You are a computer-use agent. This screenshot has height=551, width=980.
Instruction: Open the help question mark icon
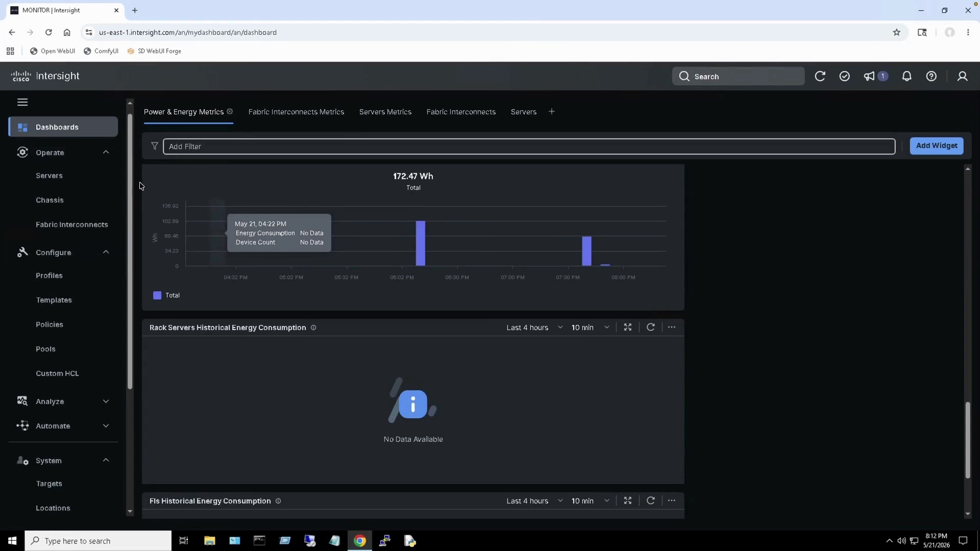click(932, 77)
